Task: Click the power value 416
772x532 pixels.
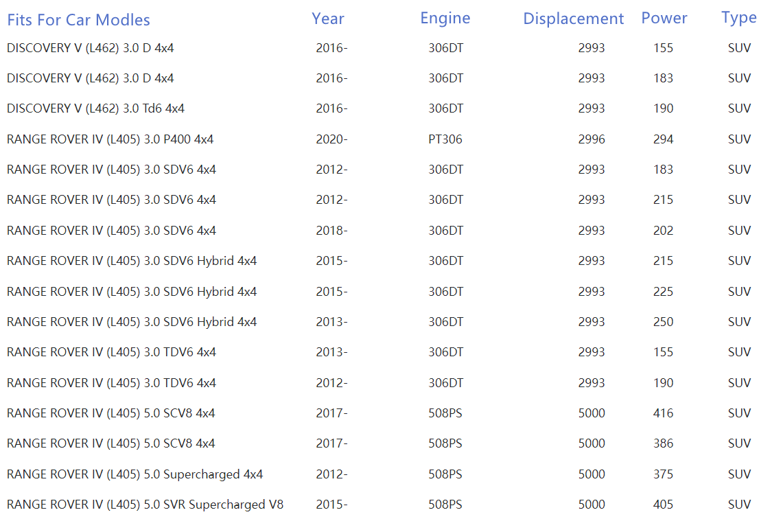Action: click(663, 413)
